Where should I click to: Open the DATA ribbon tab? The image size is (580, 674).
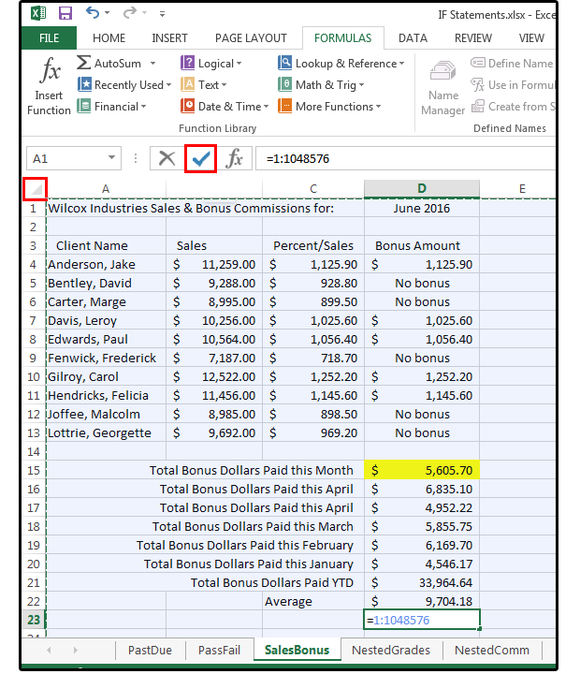[x=412, y=38]
